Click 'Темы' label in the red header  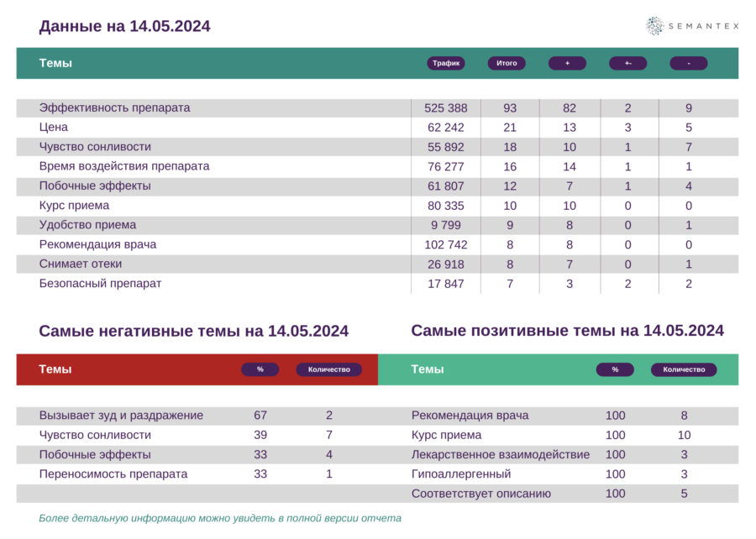[x=55, y=369]
